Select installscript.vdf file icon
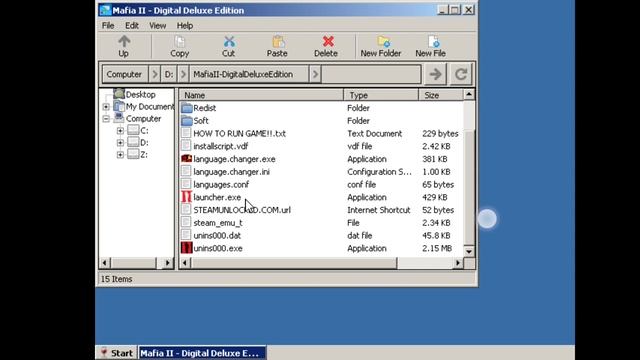Image resolution: width=640 pixels, height=360 pixels. click(x=186, y=146)
